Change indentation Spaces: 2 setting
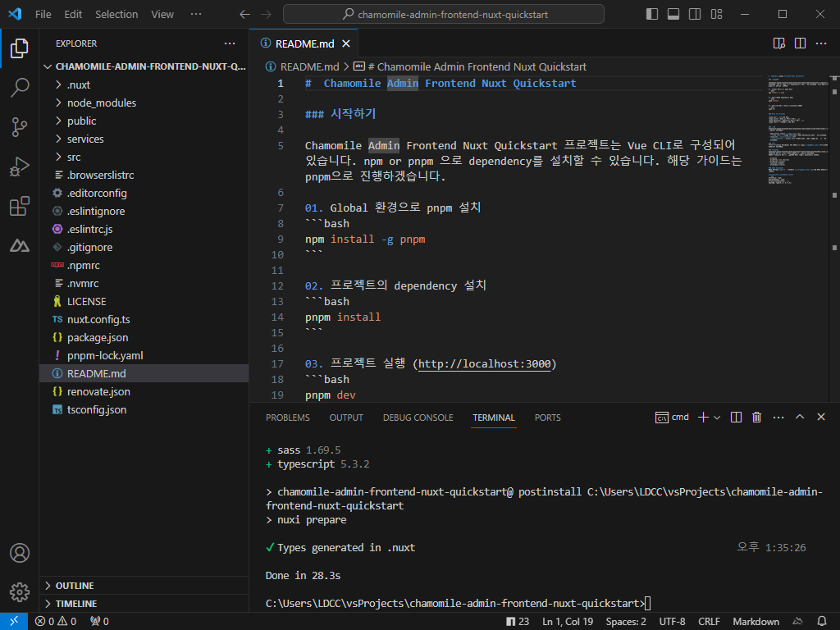Screen dimensions: 840x630 [x=626, y=622]
